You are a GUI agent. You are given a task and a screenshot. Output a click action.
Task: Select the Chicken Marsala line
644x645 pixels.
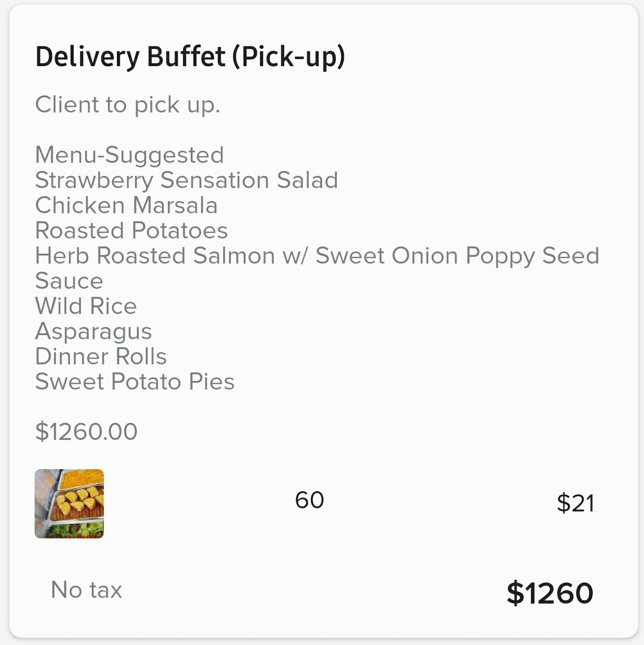tap(126, 205)
